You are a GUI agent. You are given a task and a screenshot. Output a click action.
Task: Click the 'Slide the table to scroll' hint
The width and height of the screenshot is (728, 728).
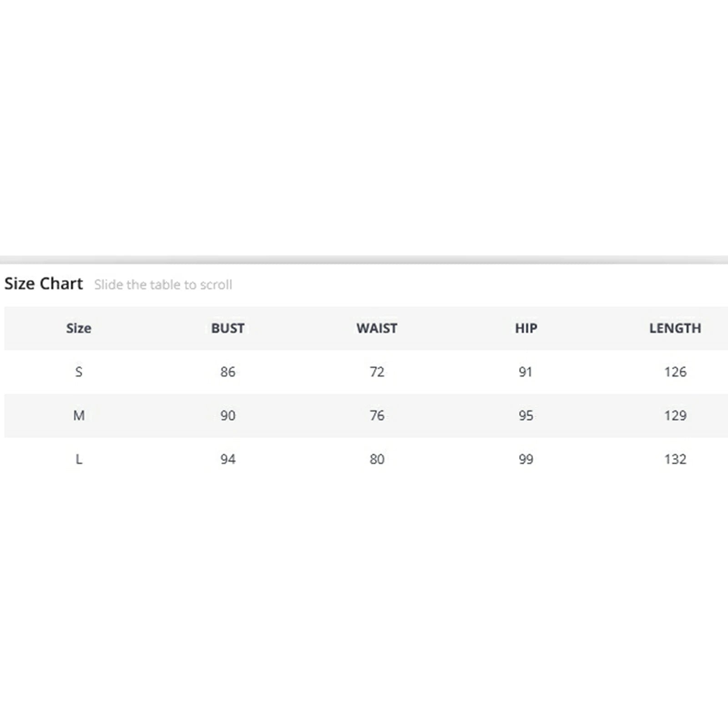coord(163,285)
